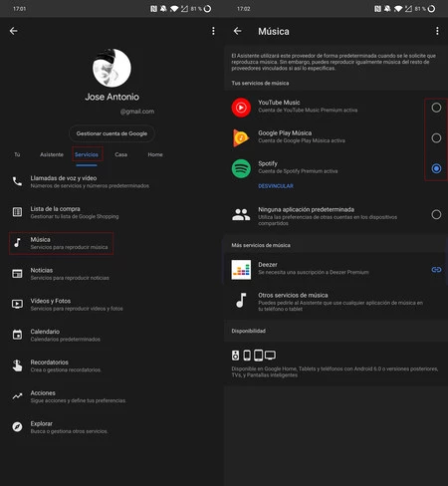Viewport: 448px width, 486px height.
Task: Tap the back arrow beside the Música title
Action: coord(238,31)
